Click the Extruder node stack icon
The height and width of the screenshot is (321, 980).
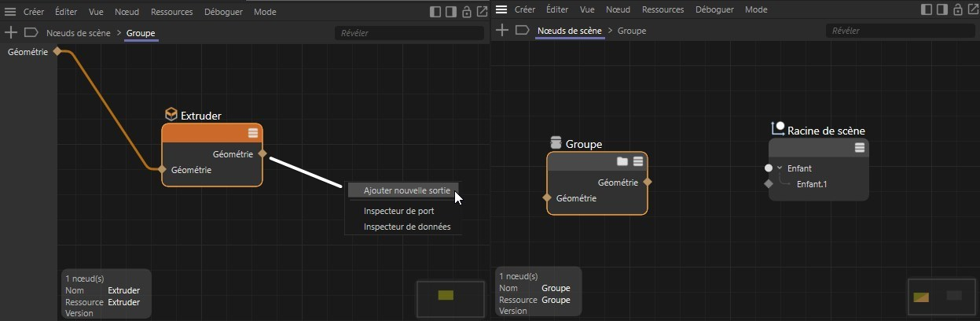pos(253,133)
